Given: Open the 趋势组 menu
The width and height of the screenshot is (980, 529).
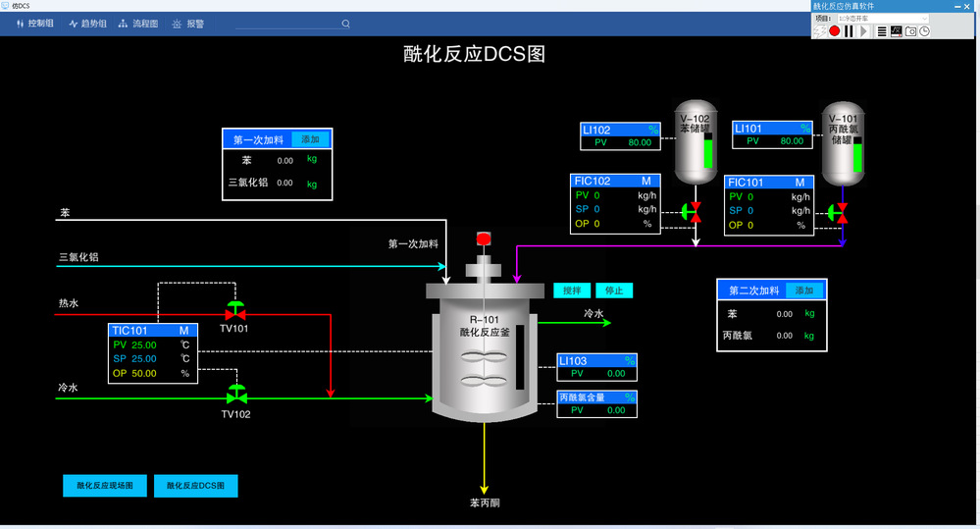Looking at the screenshot, I should click(88, 24).
